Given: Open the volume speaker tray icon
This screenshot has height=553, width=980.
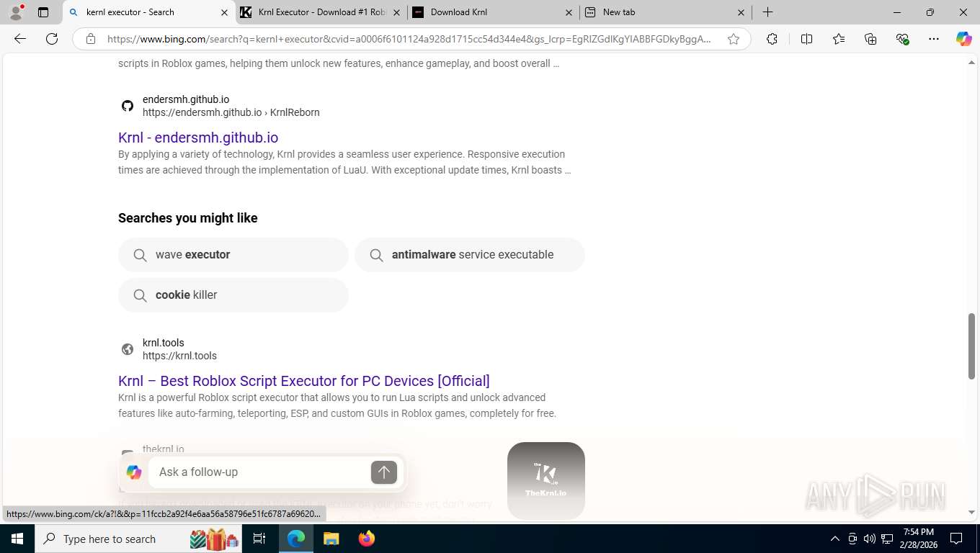Looking at the screenshot, I should tap(869, 539).
